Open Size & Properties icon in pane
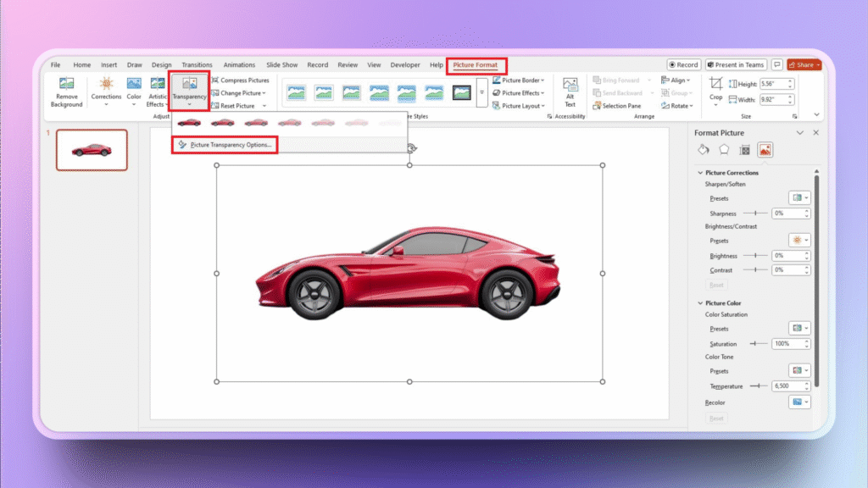 (744, 150)
